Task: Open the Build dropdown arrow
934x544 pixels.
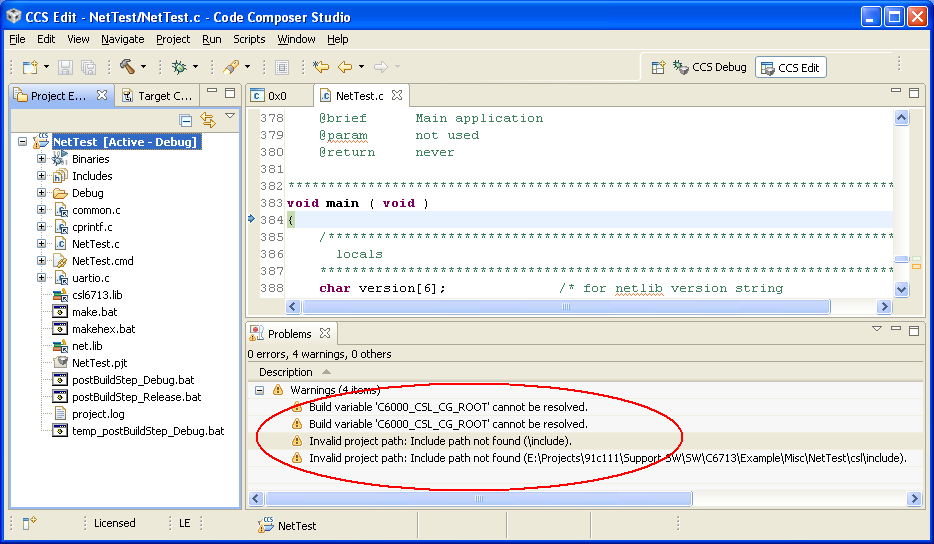Action: [x=144, y=67]
